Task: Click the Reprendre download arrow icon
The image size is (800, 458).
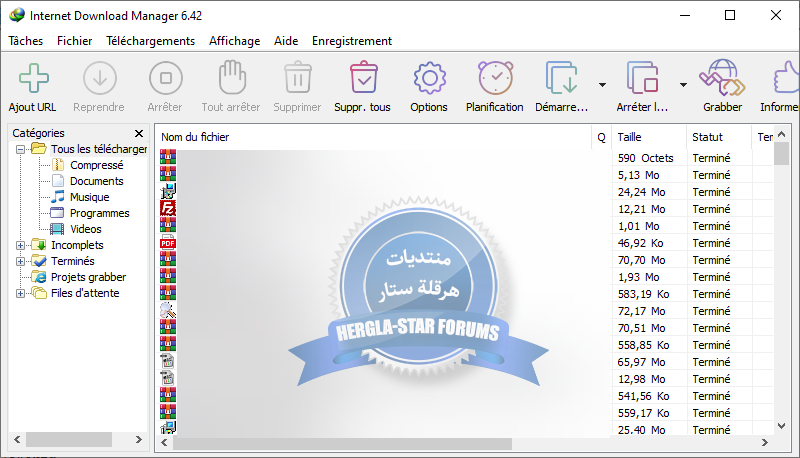Action: coord(99,78)
